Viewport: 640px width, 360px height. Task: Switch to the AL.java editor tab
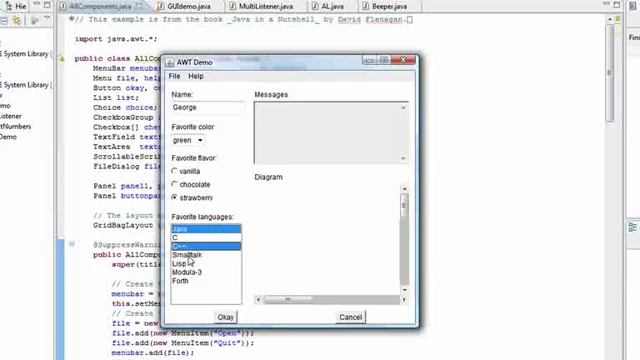[333, 7]
